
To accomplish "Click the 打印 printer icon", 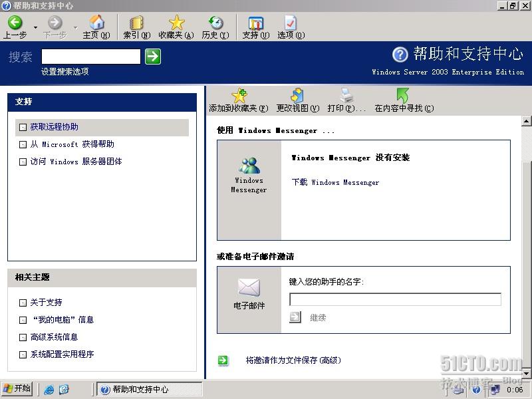I will [x=346, y=95].
